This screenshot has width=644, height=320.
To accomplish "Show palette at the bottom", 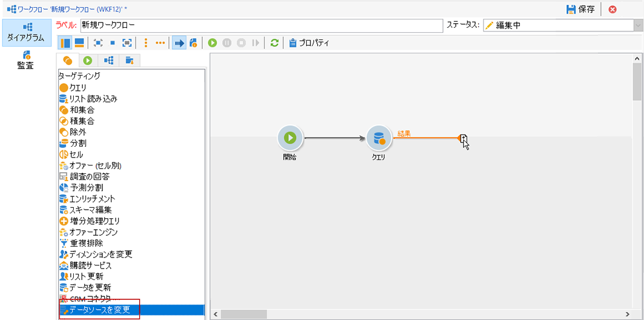I will click(x=79, y=43).
